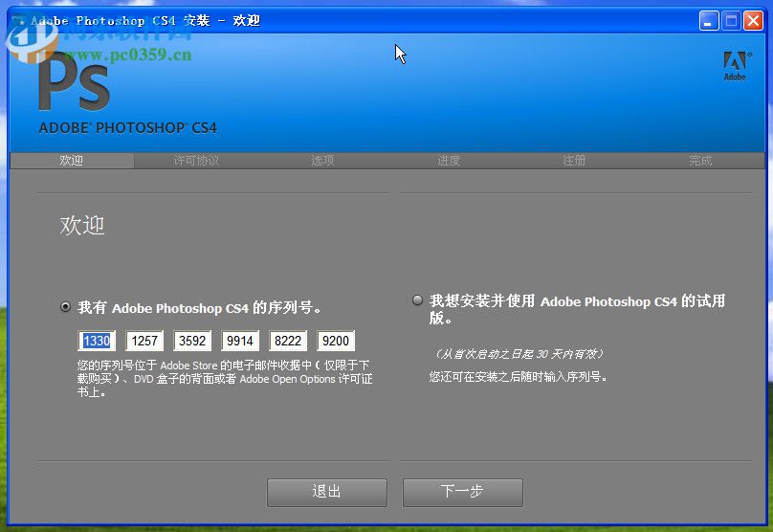
Task: Click serial number field containing 3592
Action: click(192, 341)
